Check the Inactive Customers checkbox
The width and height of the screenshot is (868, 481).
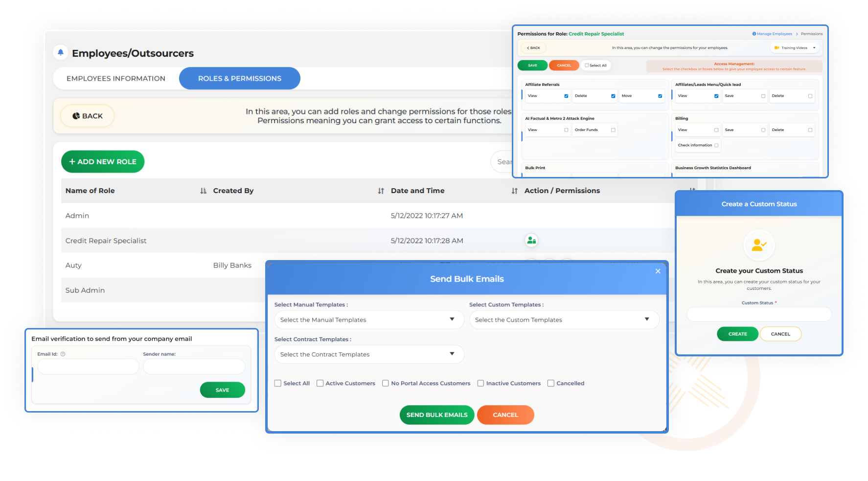coord(480,383)
